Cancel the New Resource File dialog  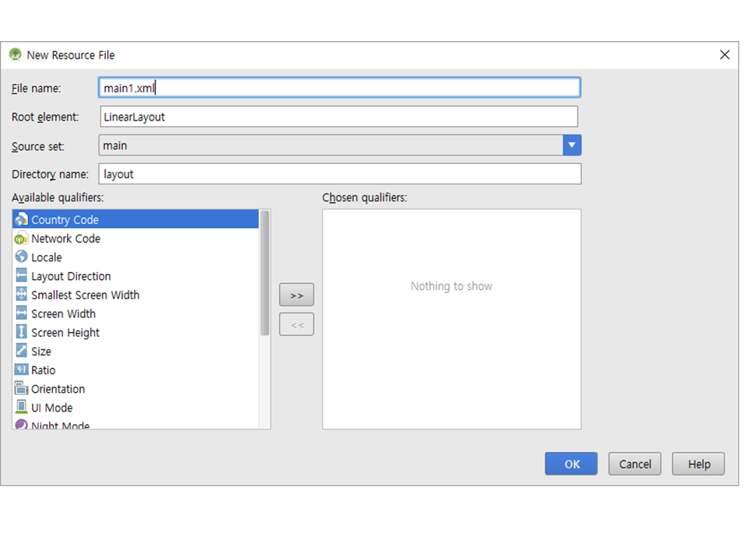coord(635,464)
